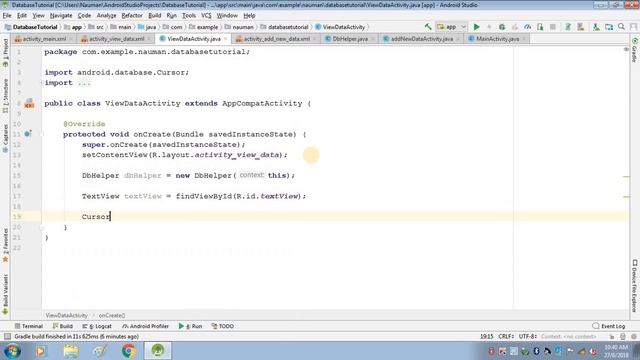The width and height of the screenshot is (640, 360).
Task: Click the databasetutorial breadcrumb folder
Action: [x=284, y=27]
